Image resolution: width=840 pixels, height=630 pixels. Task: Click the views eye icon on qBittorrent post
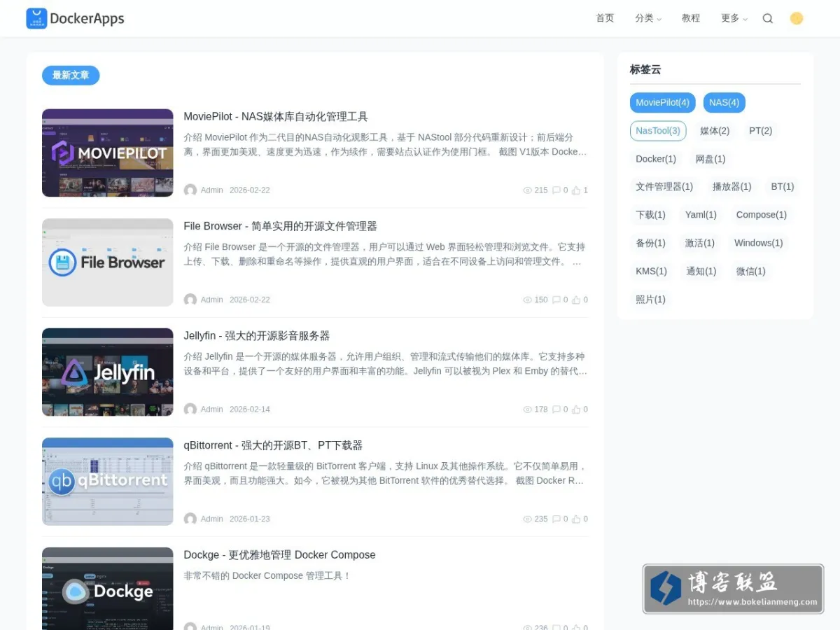[x=528, y=519]
